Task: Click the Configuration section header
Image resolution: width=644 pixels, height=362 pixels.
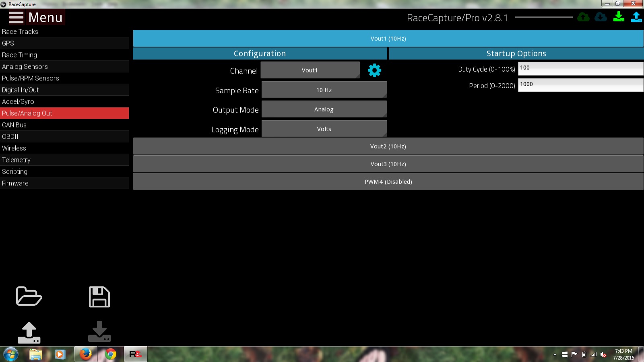Action: (x=260, y=53)
